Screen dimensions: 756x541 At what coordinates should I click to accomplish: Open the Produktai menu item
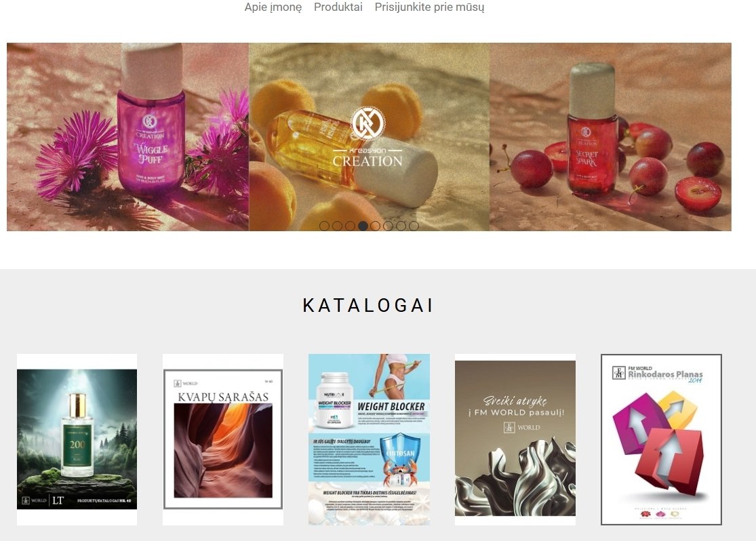coord(338,7)
